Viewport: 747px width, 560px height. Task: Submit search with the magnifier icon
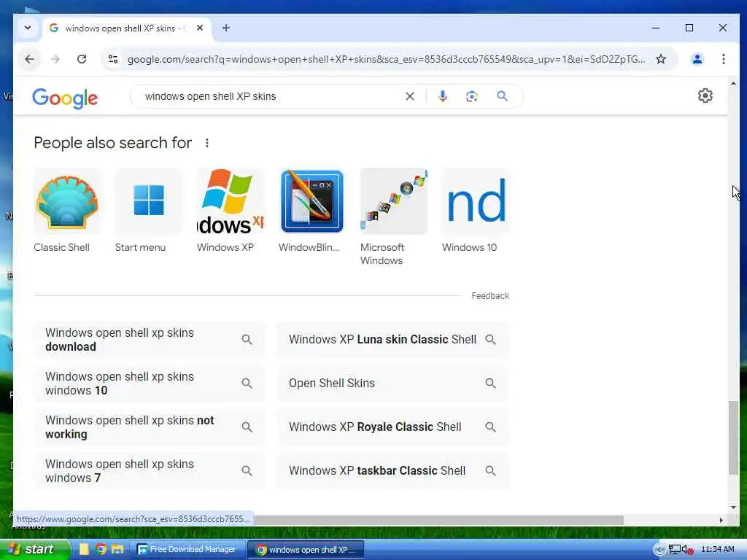502,96
